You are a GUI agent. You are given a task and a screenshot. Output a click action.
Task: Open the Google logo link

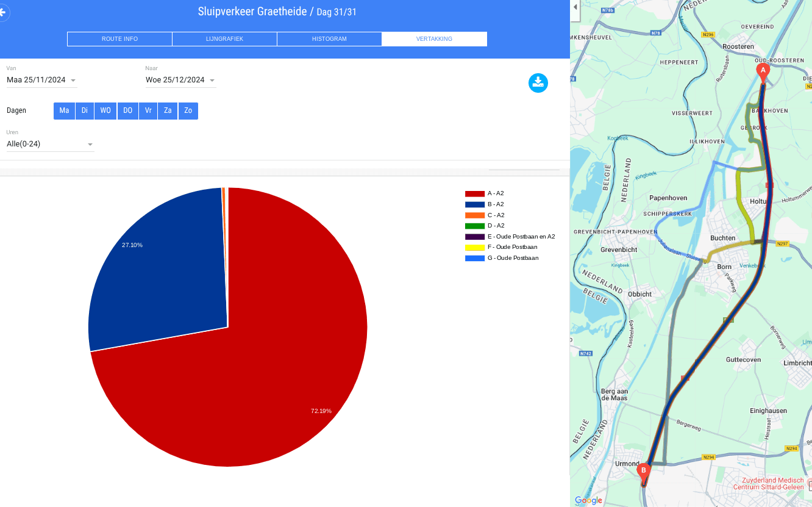click(588, 500)
